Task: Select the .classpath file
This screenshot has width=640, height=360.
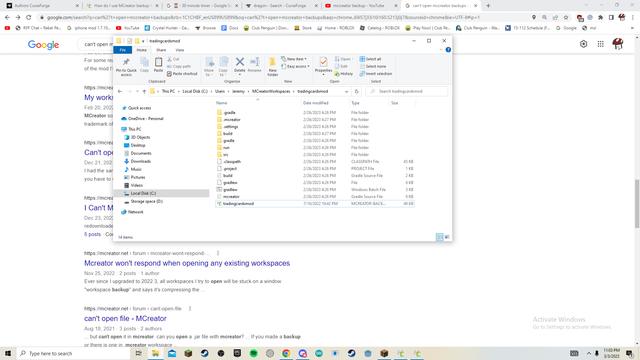Action: (315, 162)
